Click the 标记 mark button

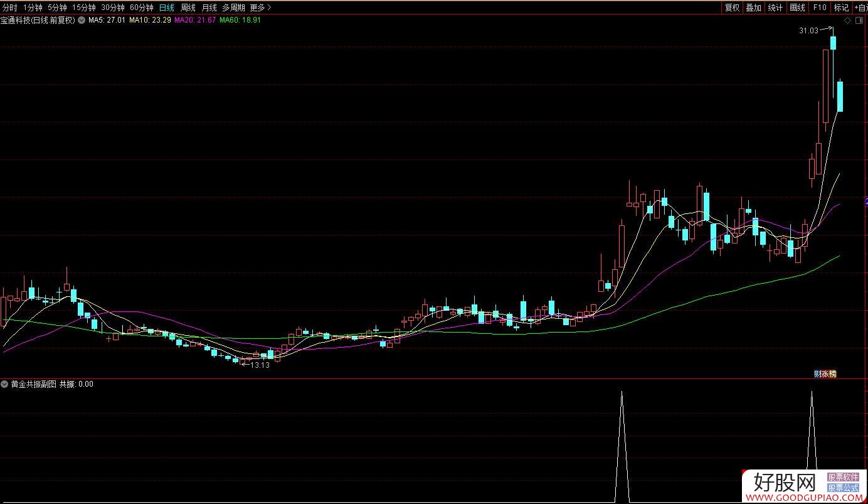click(840, 8)
